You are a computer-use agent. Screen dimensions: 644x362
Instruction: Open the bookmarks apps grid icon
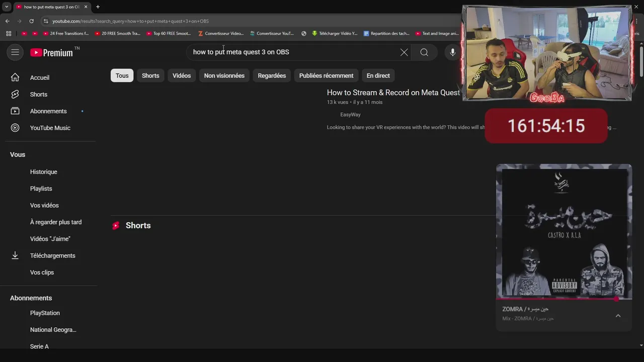click(x=9, y=34)
